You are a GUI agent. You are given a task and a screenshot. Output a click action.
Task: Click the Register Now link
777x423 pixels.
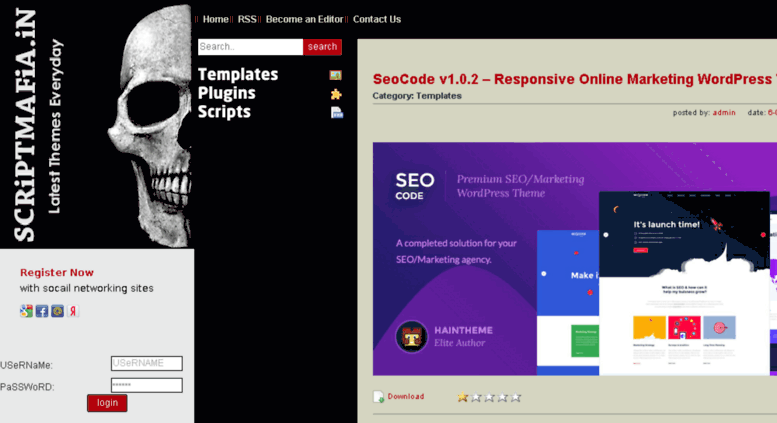(x=56, y=272)
